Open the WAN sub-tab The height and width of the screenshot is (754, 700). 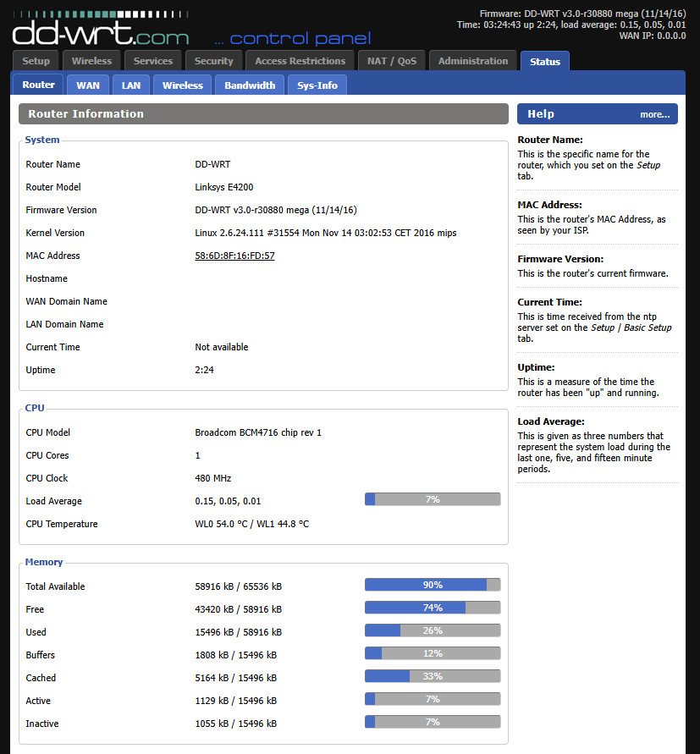click(87, 85)
